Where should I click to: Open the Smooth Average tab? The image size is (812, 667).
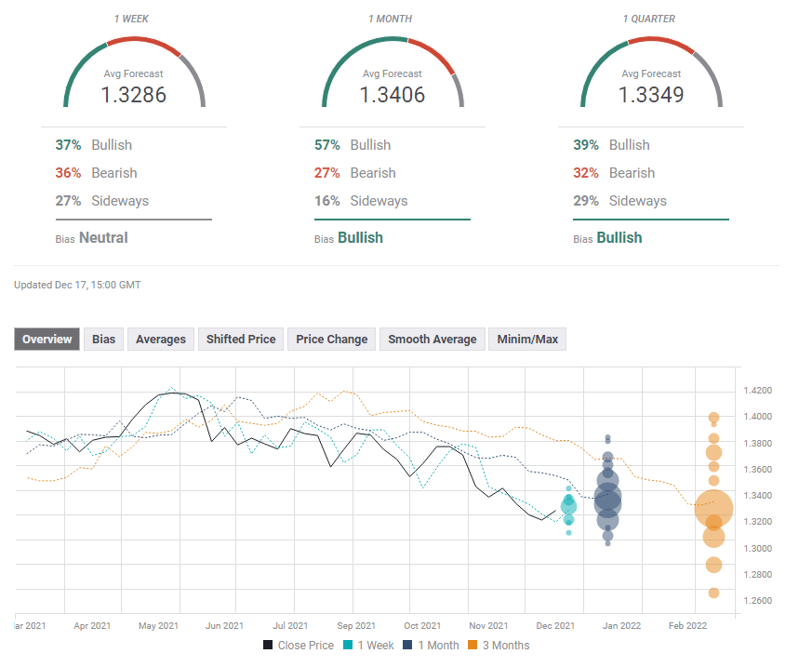pyautogui.click(x=432, y=340)
